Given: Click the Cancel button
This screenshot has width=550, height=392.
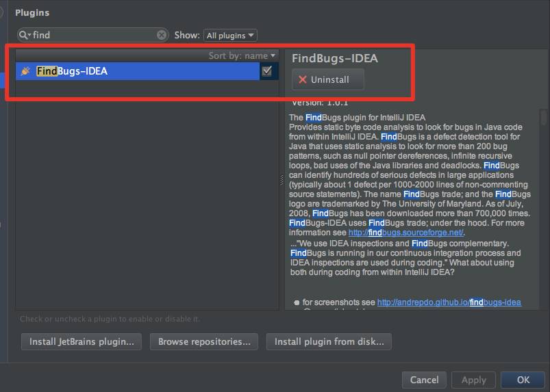Looking at the screenshot, I should click(x=424, y=380).
